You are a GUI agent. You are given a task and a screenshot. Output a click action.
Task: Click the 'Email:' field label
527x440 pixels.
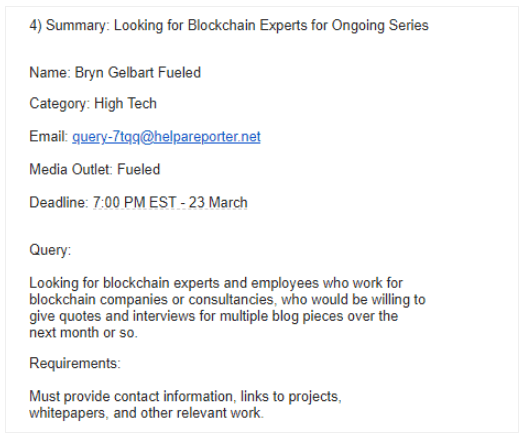[x=48, y=136]
